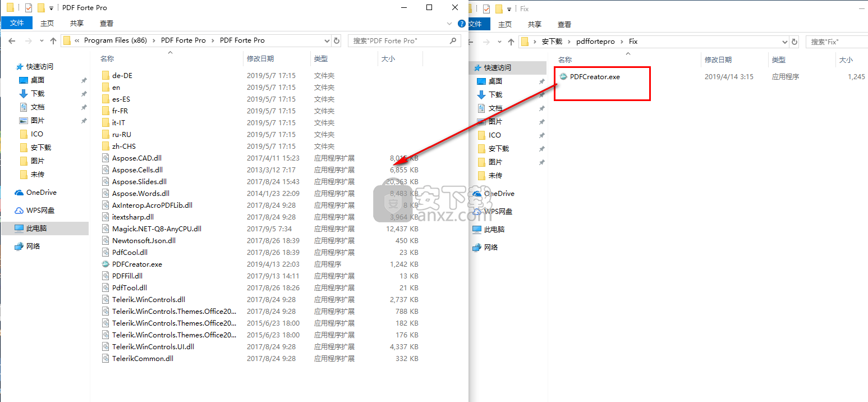
Task: Select 网络 in left window sidebar
Action: pyautogui.click(x=33, y=246)
